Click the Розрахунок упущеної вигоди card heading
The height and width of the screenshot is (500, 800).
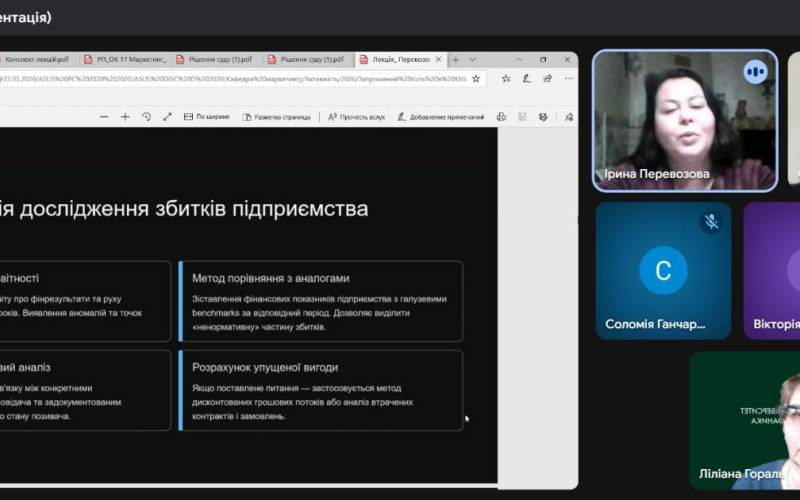coord(265,367)
